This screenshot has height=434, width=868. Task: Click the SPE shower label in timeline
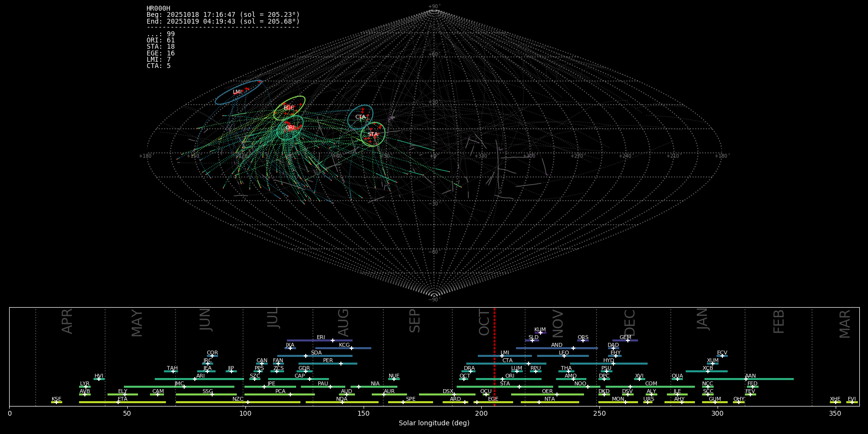[411, 399]
